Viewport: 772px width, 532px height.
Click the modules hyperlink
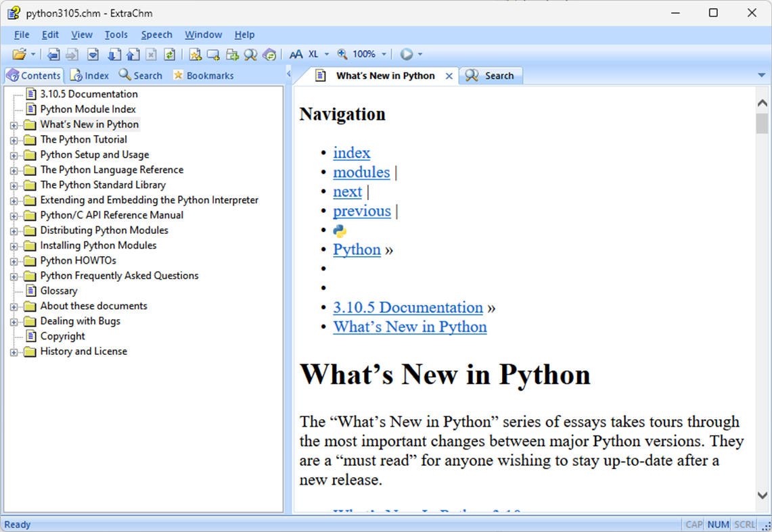361,172
